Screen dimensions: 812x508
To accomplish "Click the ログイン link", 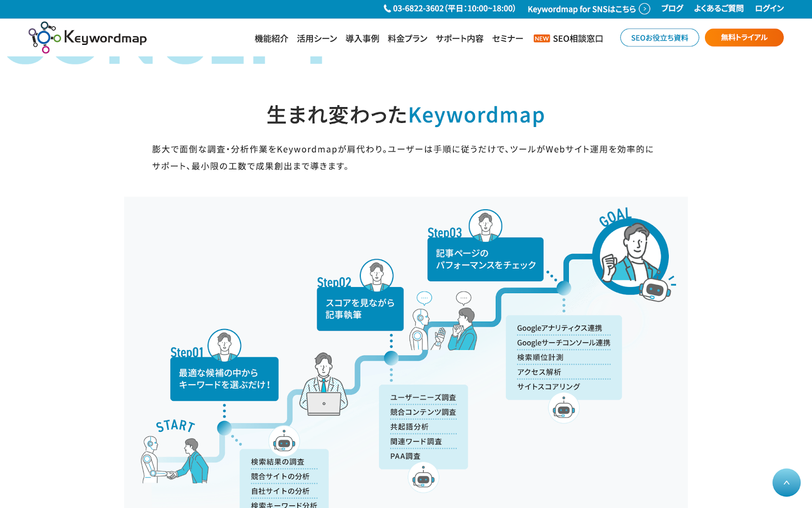I will click(769, 9).
